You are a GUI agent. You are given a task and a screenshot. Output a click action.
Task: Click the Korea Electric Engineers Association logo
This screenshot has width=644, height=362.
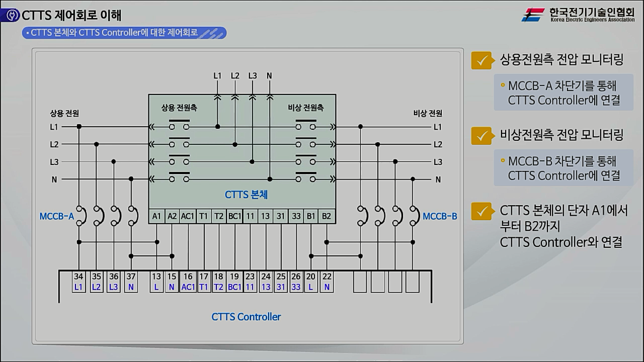click(x=578, y=15)
